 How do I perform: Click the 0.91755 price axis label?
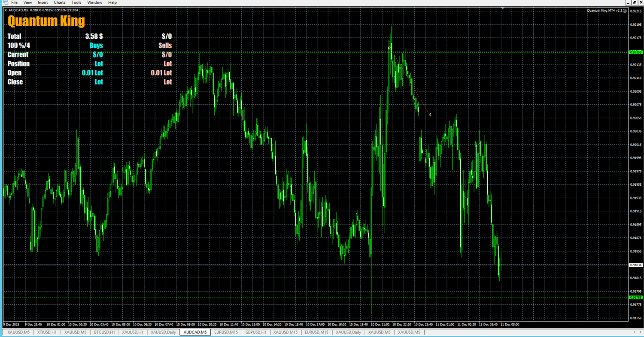tap(635, 318)
